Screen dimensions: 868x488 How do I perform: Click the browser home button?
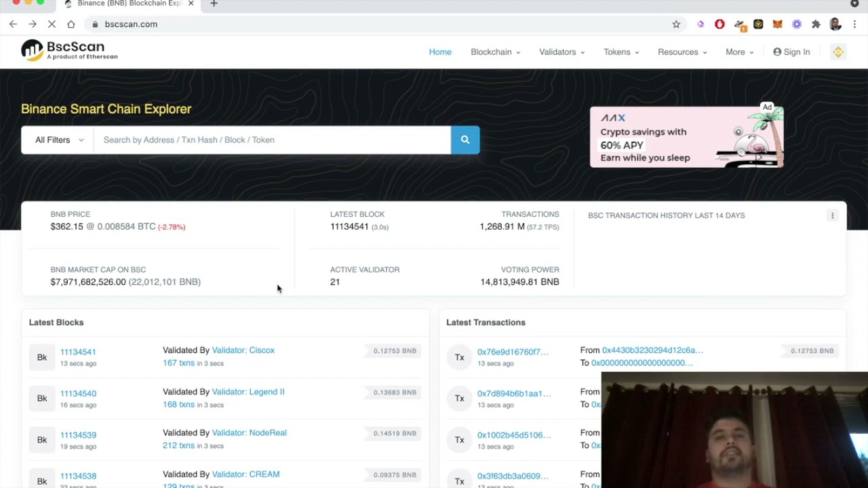pyautogui.click(x=71, y=24)
